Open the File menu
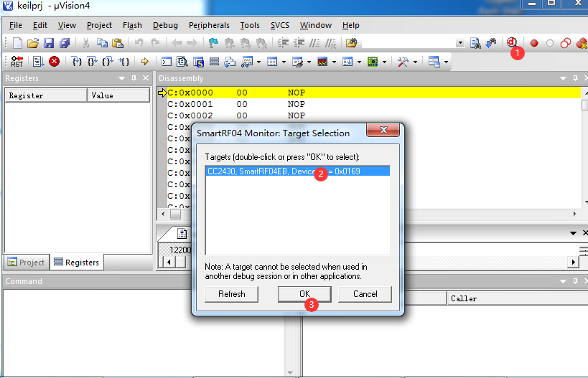The width and height of the screenshot is (588, 378). click(15, 25)
